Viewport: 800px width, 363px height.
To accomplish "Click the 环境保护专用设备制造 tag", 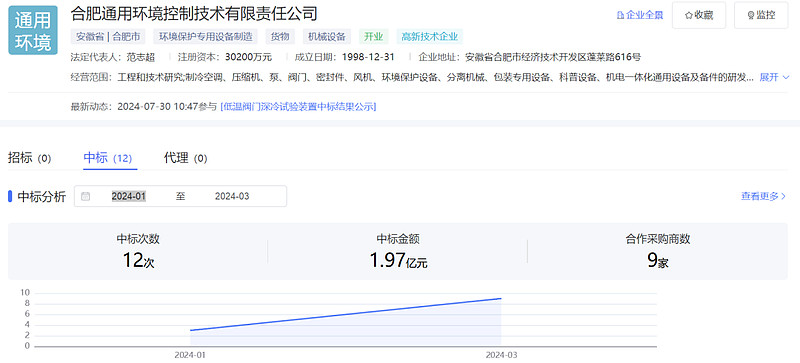I will pos(205,37).
